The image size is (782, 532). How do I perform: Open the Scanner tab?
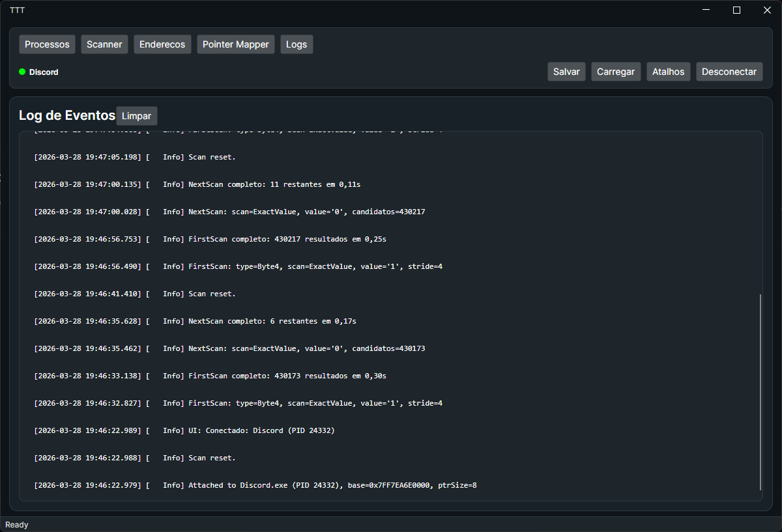pos(104,44)
